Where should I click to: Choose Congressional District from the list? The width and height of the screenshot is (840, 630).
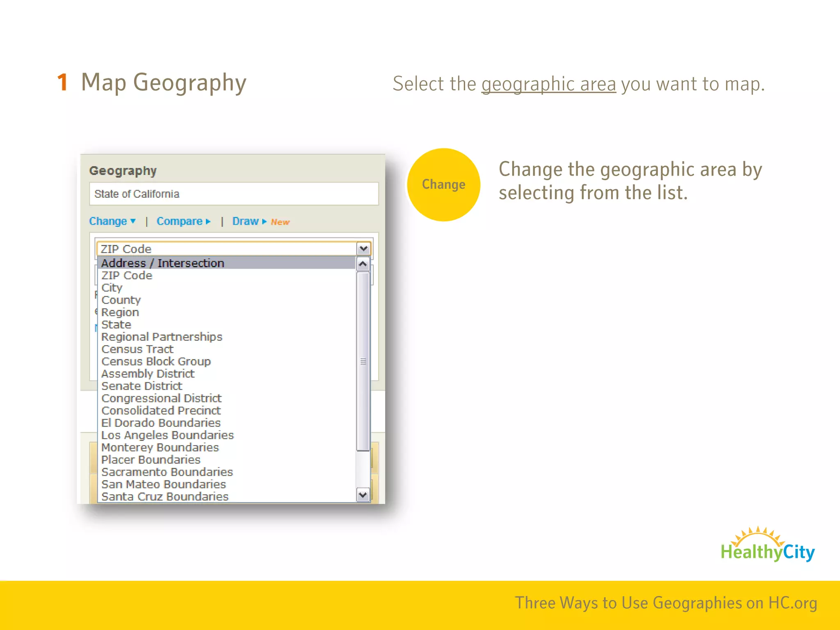pos(161,398)
